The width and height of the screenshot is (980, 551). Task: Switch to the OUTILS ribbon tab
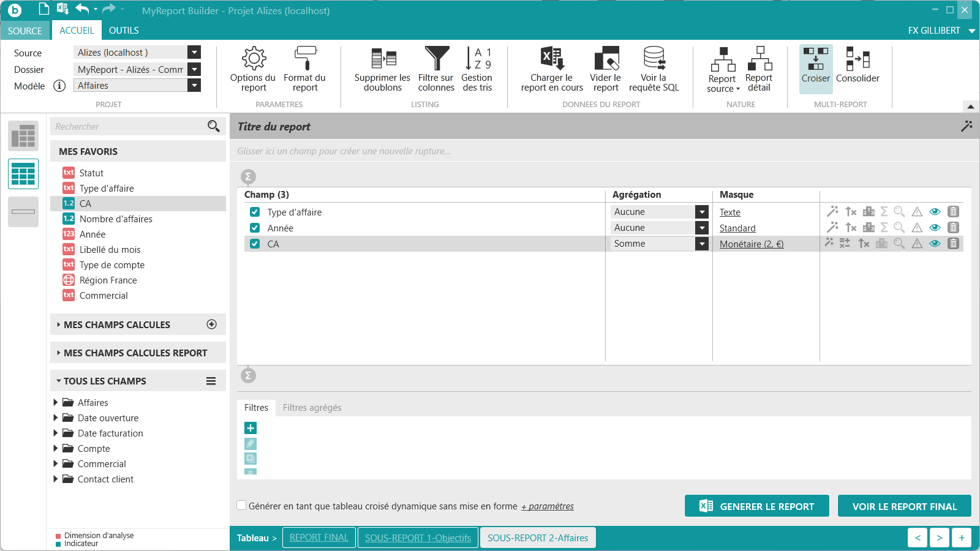click(x=124, y=30)
